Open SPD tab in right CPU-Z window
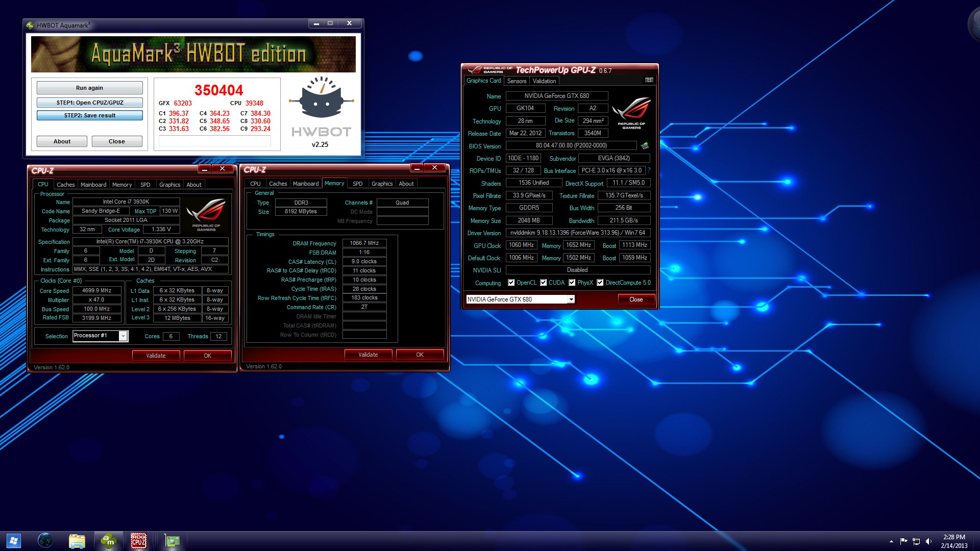Viewport: 980px width, 551px height. pyautogui.click(x=358, y=184)
